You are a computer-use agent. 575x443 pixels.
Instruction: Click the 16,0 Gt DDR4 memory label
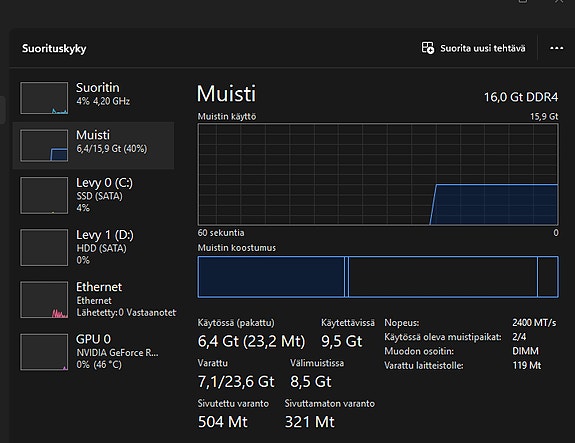(x=521, y=97)
